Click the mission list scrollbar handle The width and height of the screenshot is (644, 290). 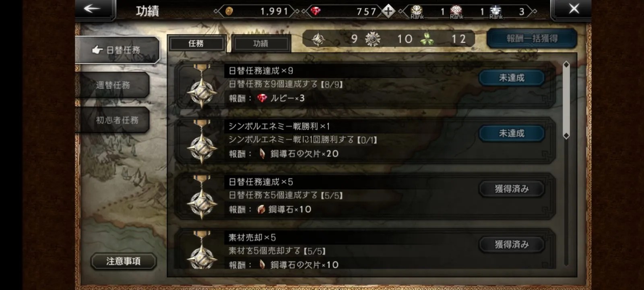[566, 100]
